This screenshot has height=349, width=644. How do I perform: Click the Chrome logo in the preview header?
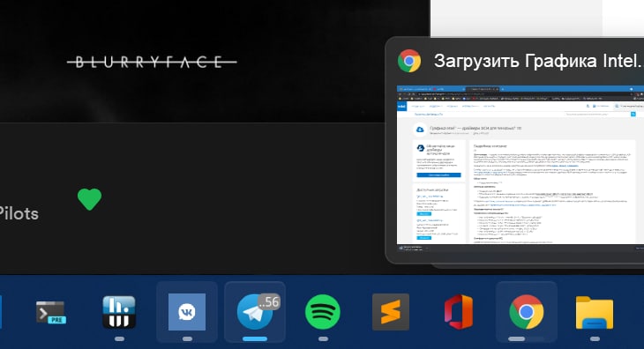point(409,61)
